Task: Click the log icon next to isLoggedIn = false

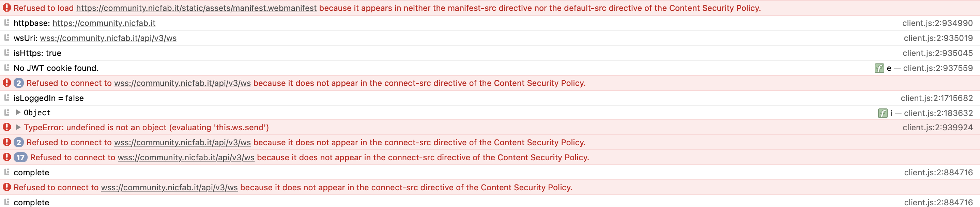Action: (6, 98)
